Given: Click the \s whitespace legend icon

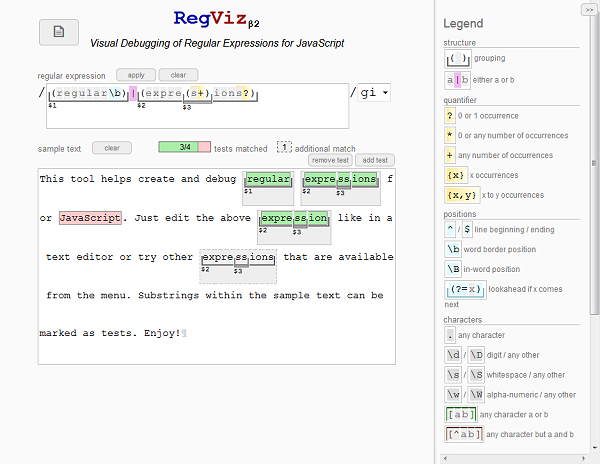Looking at the screenshot, I should pos(453,375).
